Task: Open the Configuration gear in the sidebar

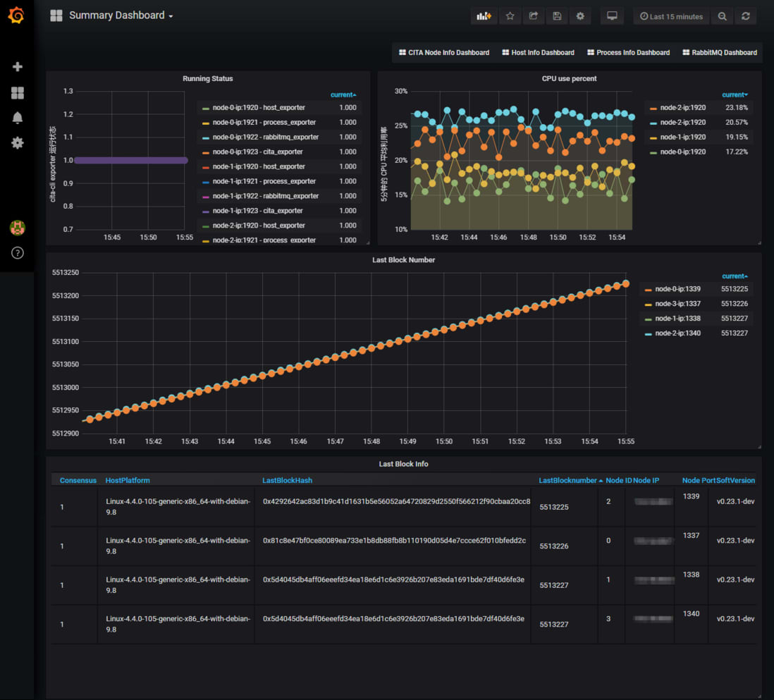Action: click(18, 143)
